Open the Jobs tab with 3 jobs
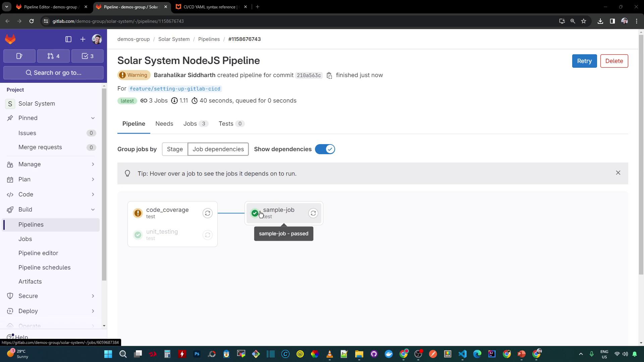644x362 pixels. [196, 124]
